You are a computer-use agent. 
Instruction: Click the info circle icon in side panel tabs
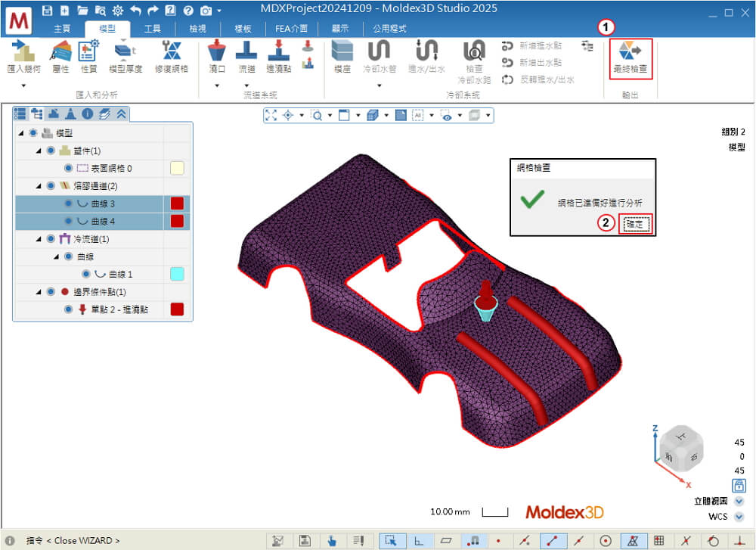(87, 114)
